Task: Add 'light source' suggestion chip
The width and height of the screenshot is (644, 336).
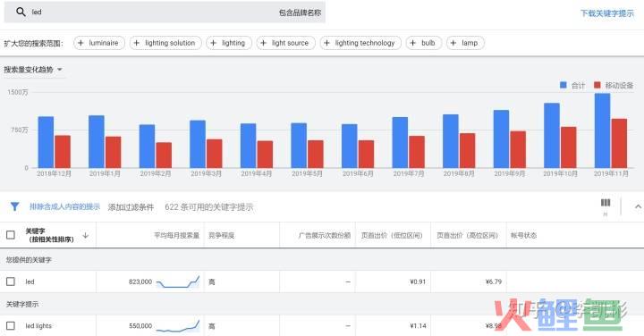Action: (285, 43)
